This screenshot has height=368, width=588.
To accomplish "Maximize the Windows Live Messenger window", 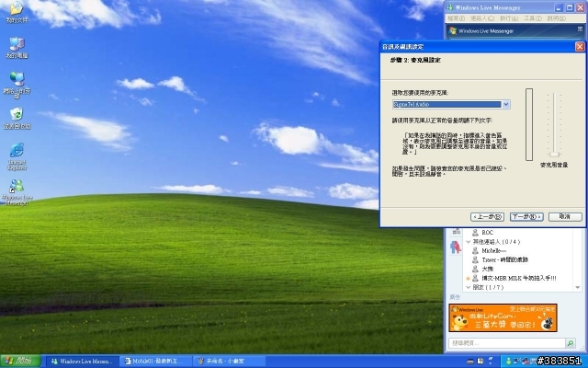I will (570, 7).
